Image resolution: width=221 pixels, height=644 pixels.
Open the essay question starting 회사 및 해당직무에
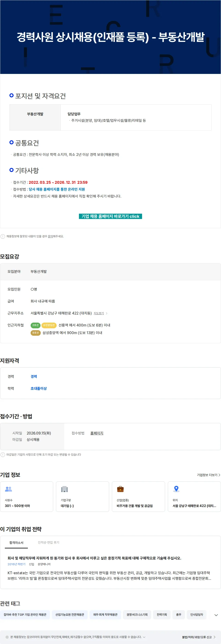(94, 558)
